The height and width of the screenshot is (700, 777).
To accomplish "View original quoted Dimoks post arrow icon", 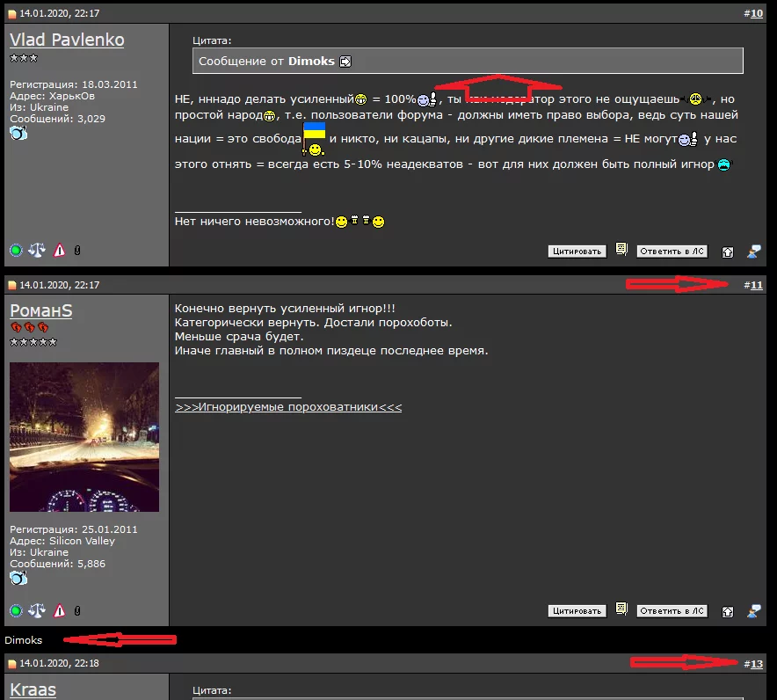I will coord(345,62).
